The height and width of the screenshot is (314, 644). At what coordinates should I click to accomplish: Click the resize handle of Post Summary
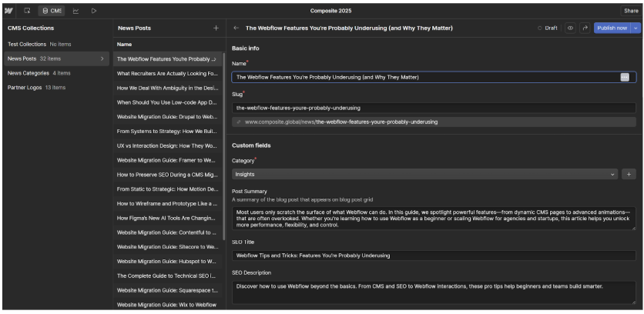tap(634, 228)
